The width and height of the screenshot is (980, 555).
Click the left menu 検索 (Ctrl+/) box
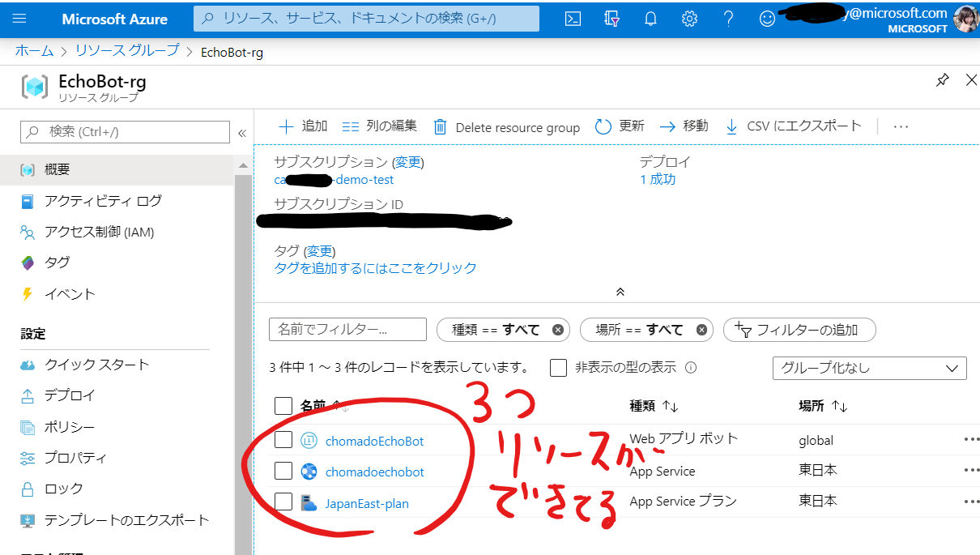[125, 132]
